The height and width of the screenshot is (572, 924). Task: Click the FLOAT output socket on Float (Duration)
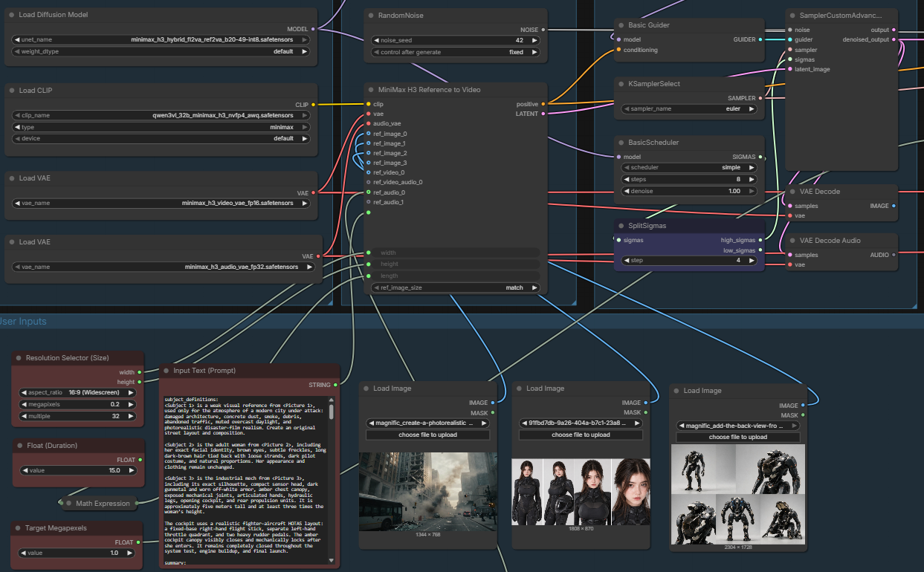[139, 460]
